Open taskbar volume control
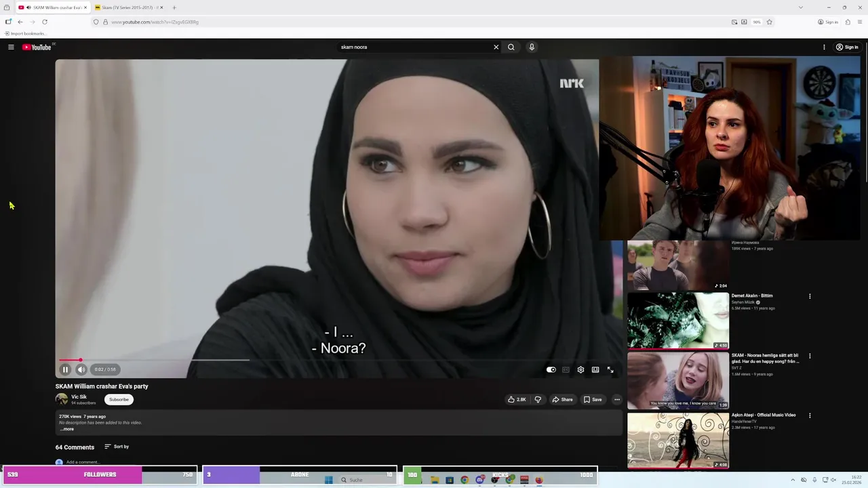868x488 pixels. point(833,480)
